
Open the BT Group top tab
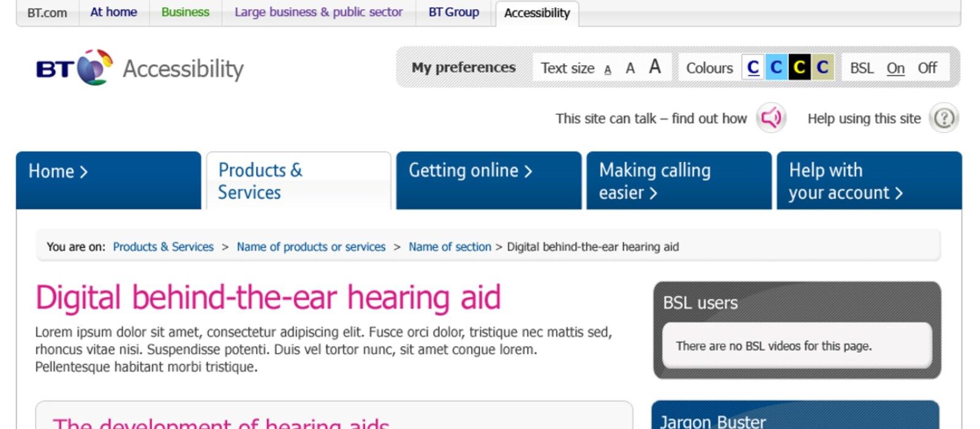(454, 12)
